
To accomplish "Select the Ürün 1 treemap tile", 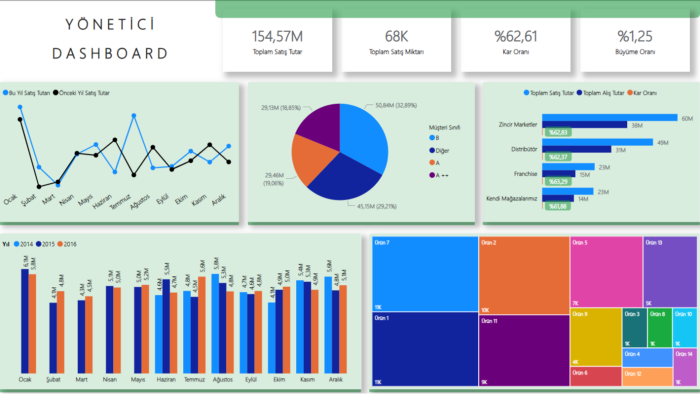I will pos(425,349).
